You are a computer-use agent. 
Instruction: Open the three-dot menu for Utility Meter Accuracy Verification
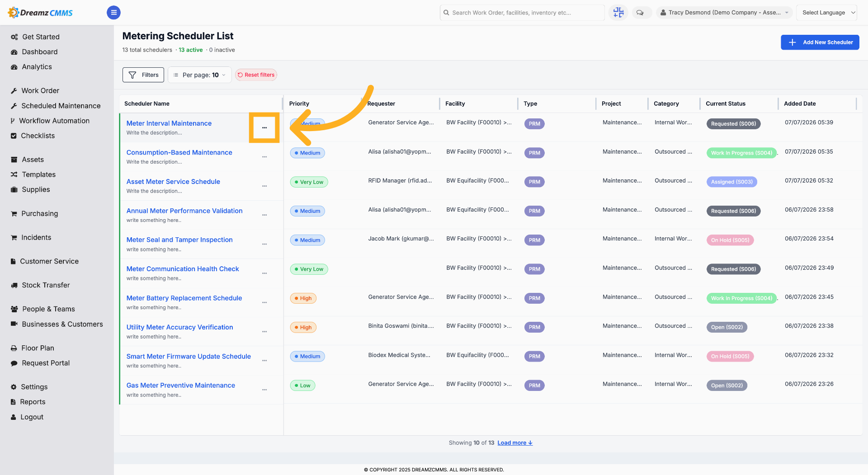(264, 332)
